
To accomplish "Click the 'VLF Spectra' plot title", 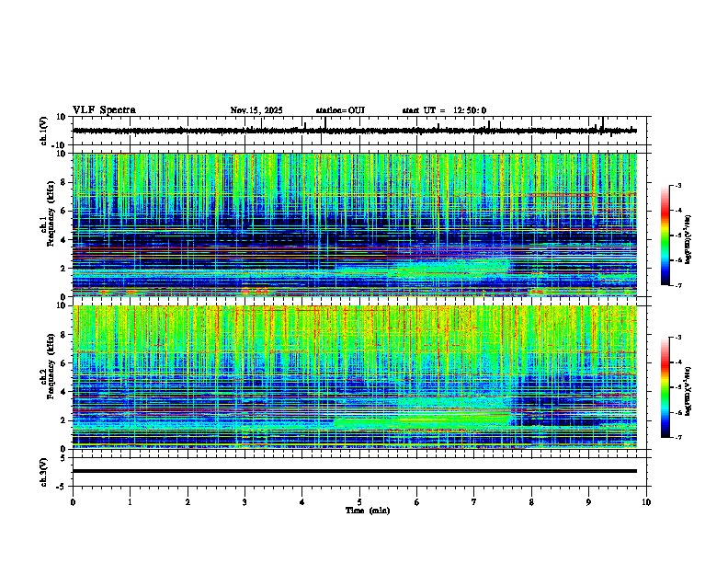I will [x=104, y=110].
